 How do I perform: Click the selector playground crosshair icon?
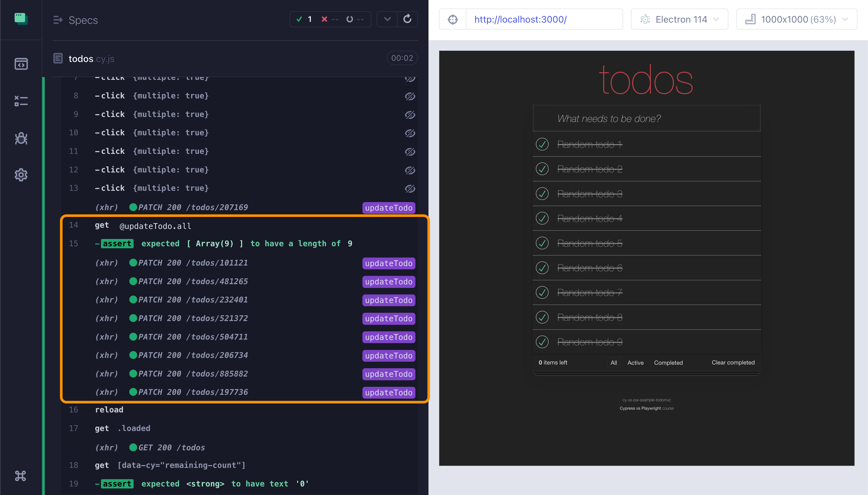point(453,19)
